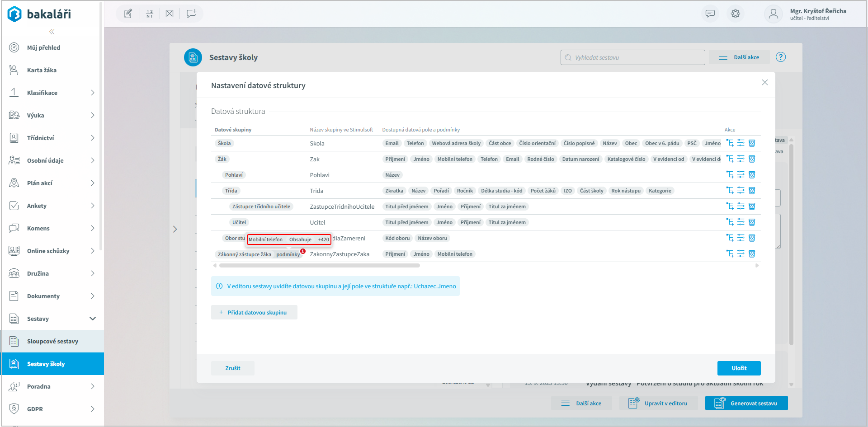Add a child group under Třída row
Viewport: 868px width, 427px height.
point(730,191)
